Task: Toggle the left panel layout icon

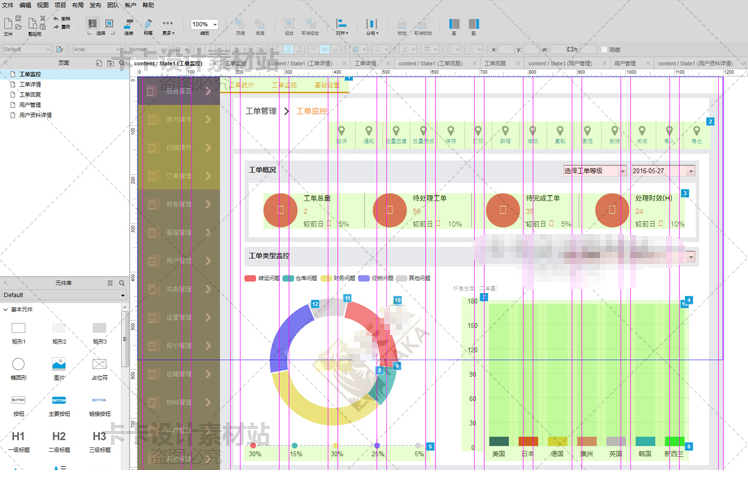Action: point(454,24)
